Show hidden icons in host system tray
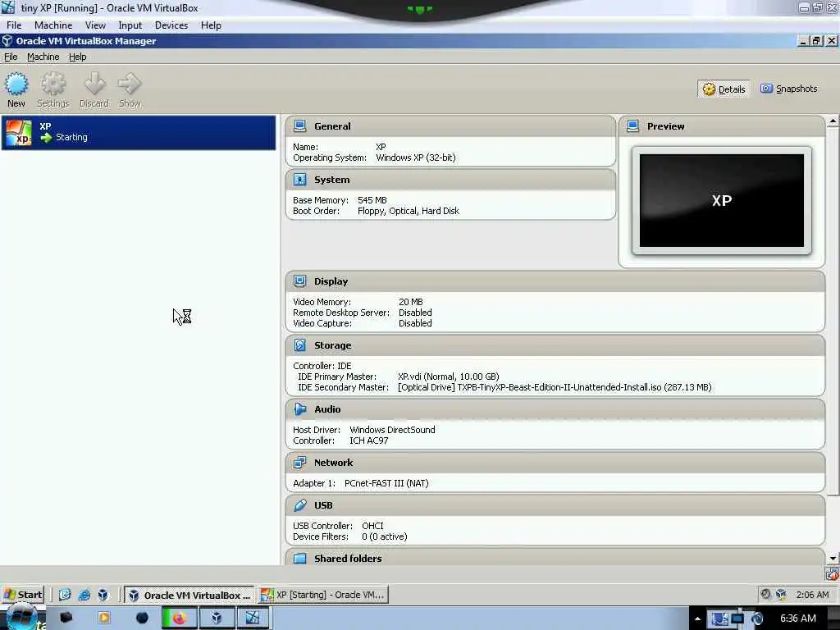This screenshot has height=630, width=840. coord(697,619)
